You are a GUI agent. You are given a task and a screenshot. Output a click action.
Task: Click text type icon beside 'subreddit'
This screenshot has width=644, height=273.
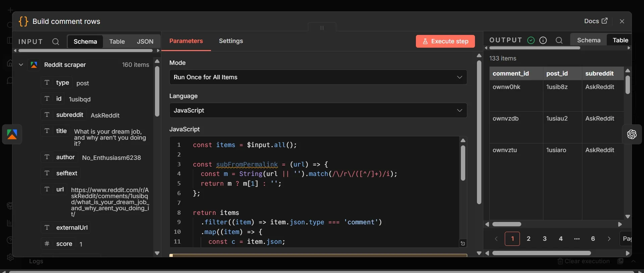47,115
